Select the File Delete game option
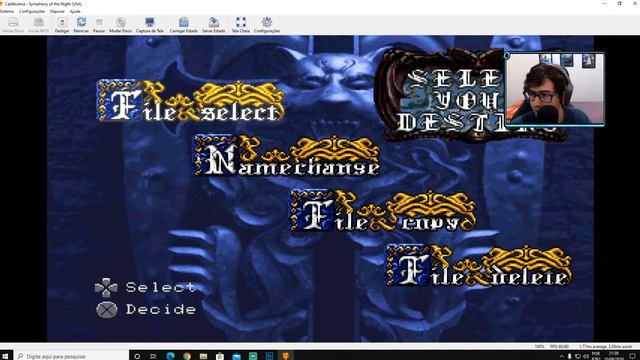 click(x=479, y=265)
